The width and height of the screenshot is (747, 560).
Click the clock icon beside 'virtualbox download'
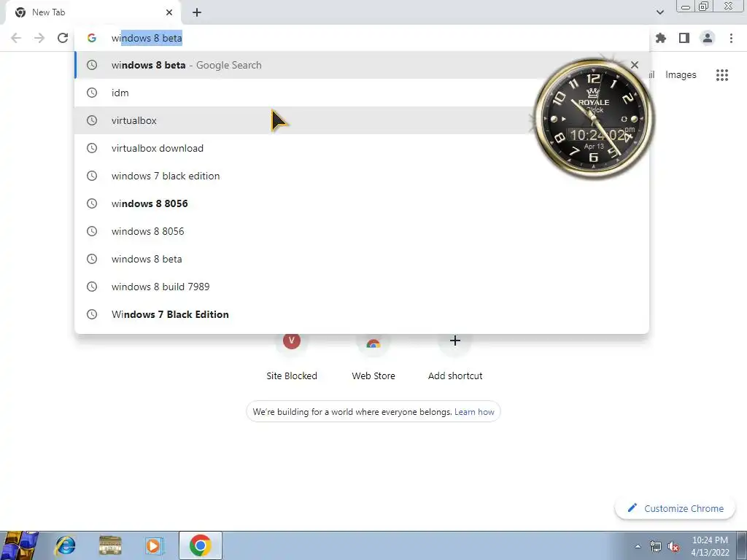pos(92,148)
